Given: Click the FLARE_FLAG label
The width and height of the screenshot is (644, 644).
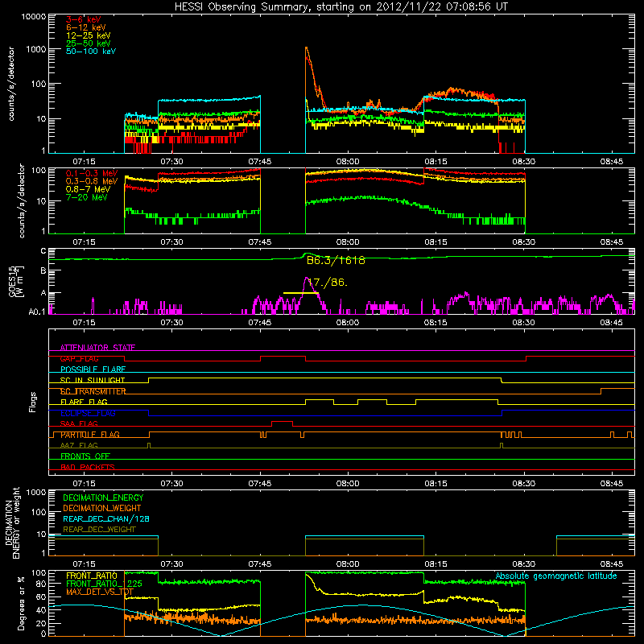Looking at the screenshot, I should [84, 402].
